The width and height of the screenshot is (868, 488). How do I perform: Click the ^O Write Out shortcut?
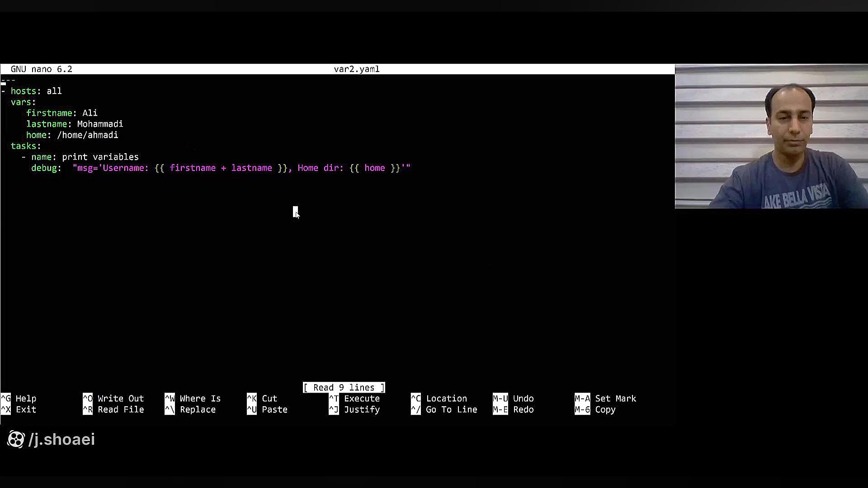113,399
